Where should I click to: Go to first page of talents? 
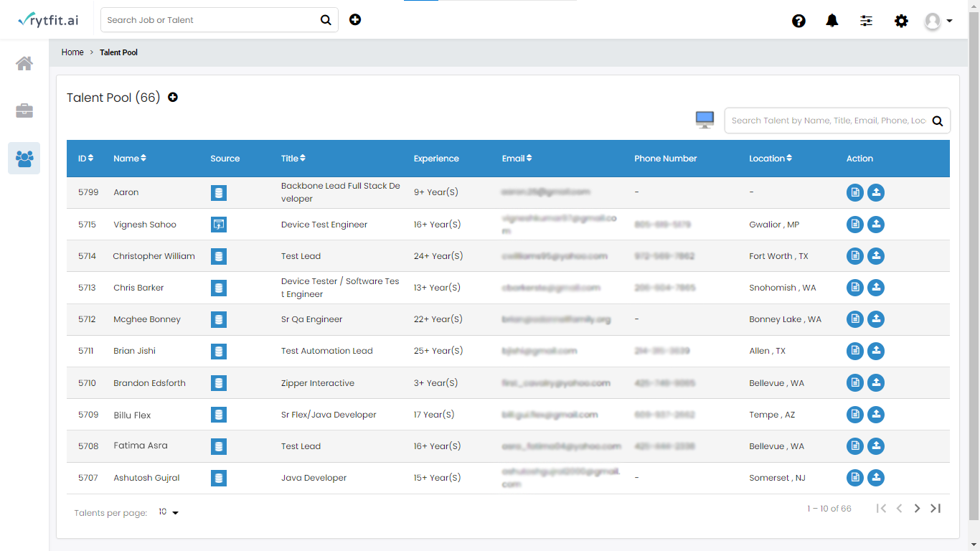pyautogui.click(x=881, y=509)
